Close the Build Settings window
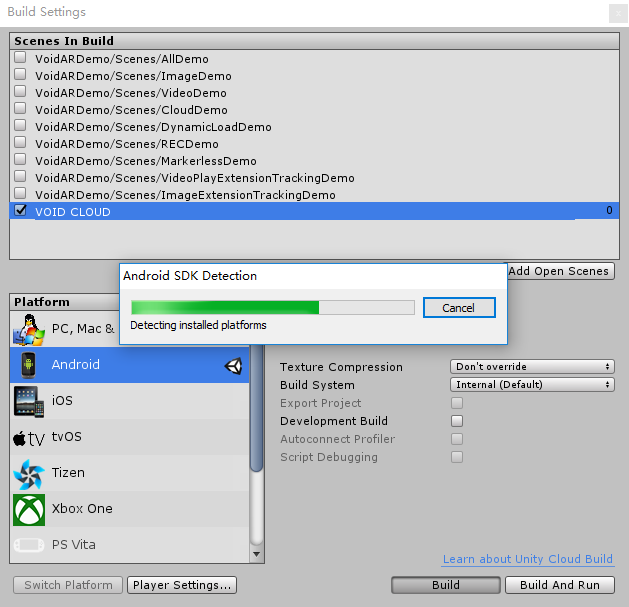The height and width of the screenshot is (607, 629). 618,13
